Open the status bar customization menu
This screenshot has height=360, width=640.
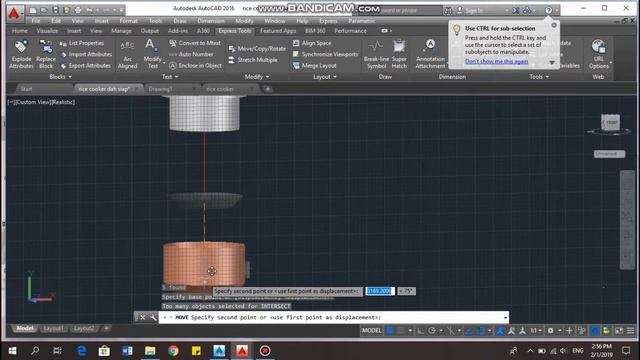pyautogui.click(x=631, y=331)
